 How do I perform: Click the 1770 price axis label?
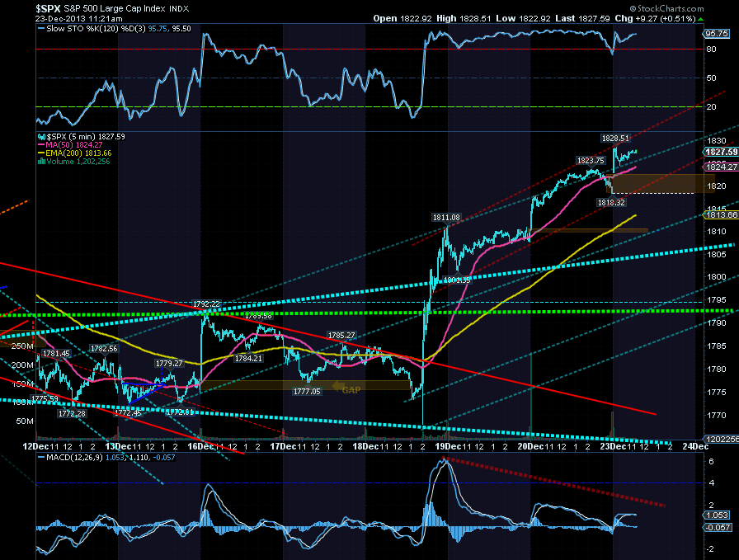(x=717, y=416)
